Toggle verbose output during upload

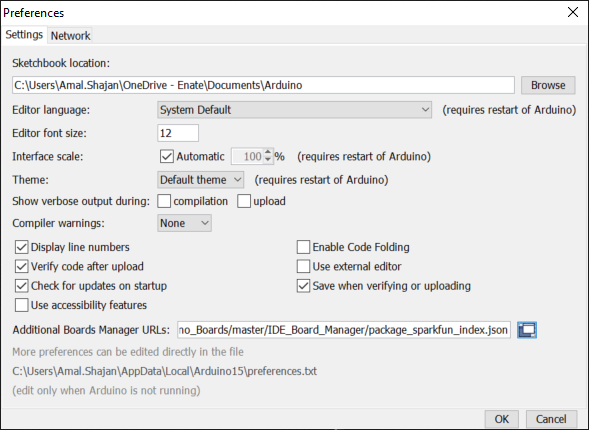(x=244, y=201)
